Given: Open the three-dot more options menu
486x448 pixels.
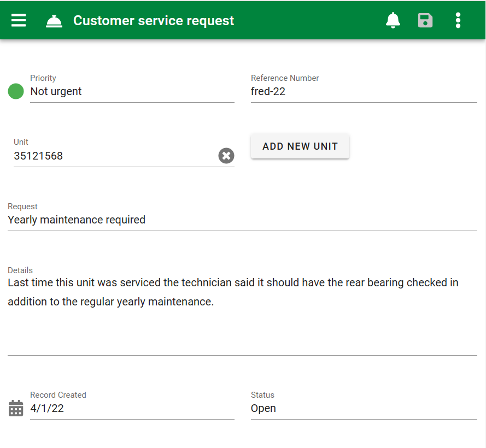Looking at the screenshot, I should tap(458, 20).
